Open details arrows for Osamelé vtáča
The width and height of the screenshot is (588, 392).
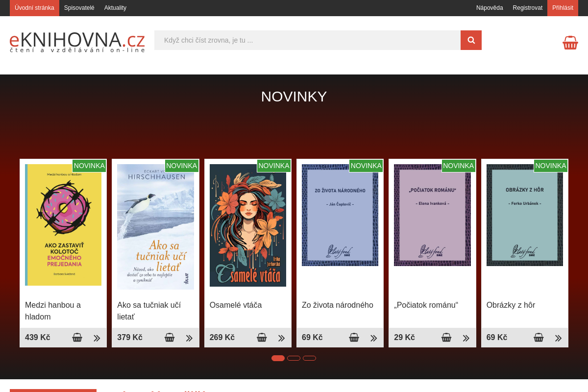[282, 338]
